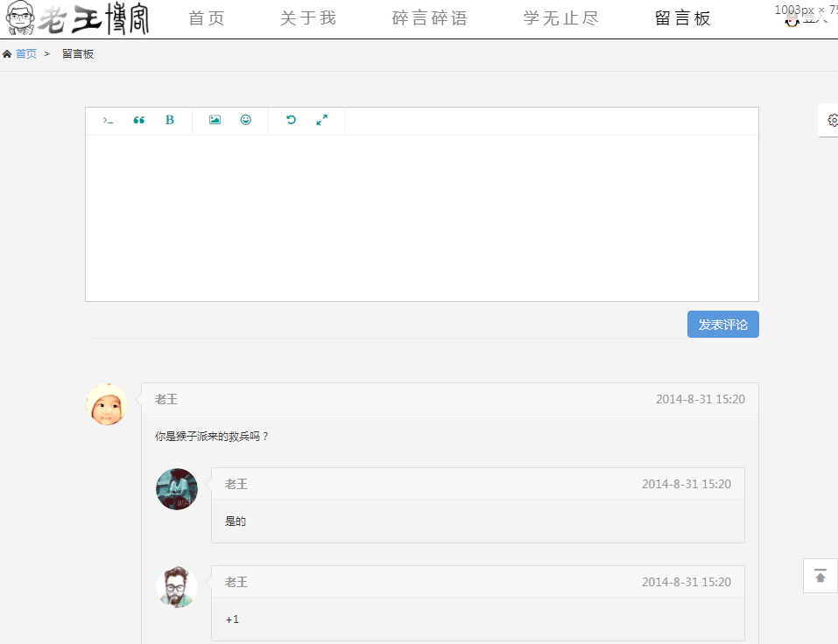The width and height of the screenshot is (838, 644).
Task: Click the 首页 breadcrumb link
Action: coord(26,54)
